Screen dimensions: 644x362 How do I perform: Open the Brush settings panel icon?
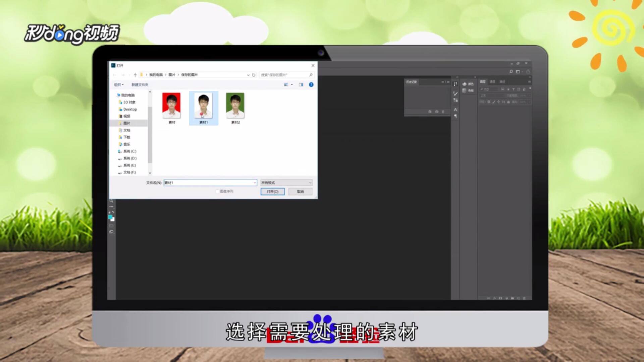[x=455, y=94]
